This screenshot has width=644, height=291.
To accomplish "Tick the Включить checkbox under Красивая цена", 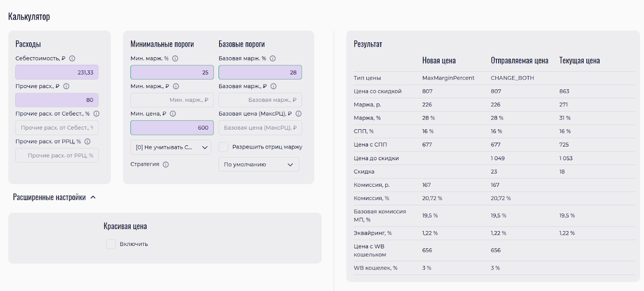I will click(x=111, y=244).
